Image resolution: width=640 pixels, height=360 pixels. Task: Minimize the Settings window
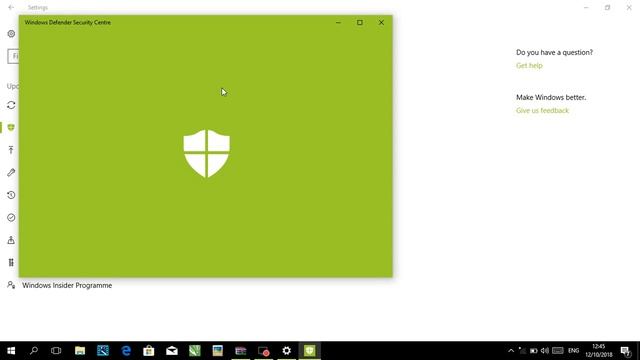click(586, 7)
